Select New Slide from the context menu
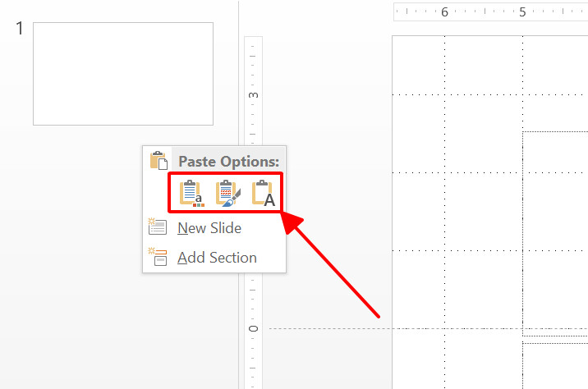 (x=209, y=228)
